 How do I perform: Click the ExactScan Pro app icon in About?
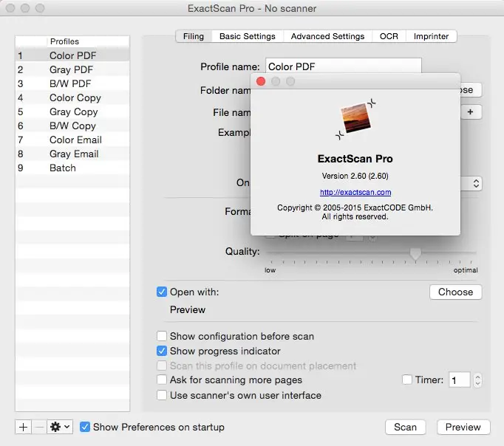[x=355, y=118]
